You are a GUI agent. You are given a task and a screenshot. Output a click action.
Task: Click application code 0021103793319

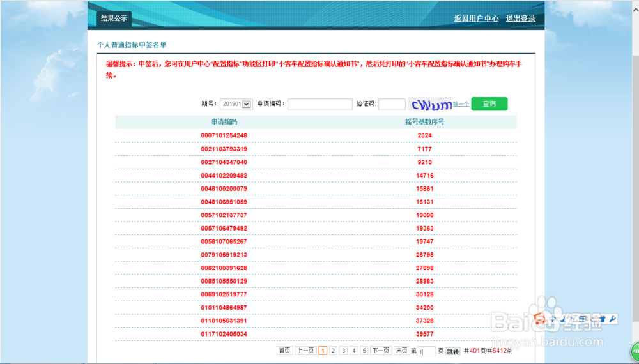click(224, 149)
